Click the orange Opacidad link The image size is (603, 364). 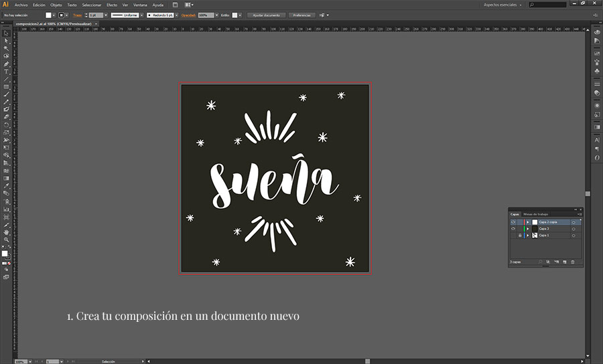pos(188,15)
